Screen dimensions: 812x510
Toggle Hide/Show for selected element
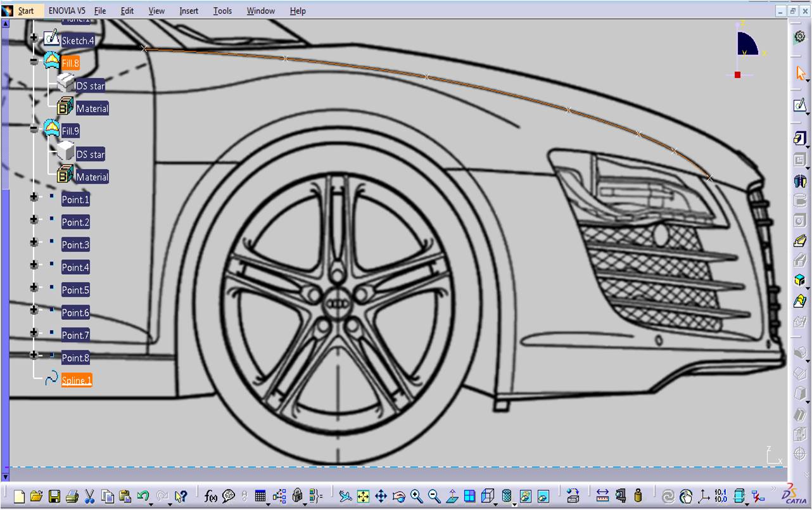point(525,496)
